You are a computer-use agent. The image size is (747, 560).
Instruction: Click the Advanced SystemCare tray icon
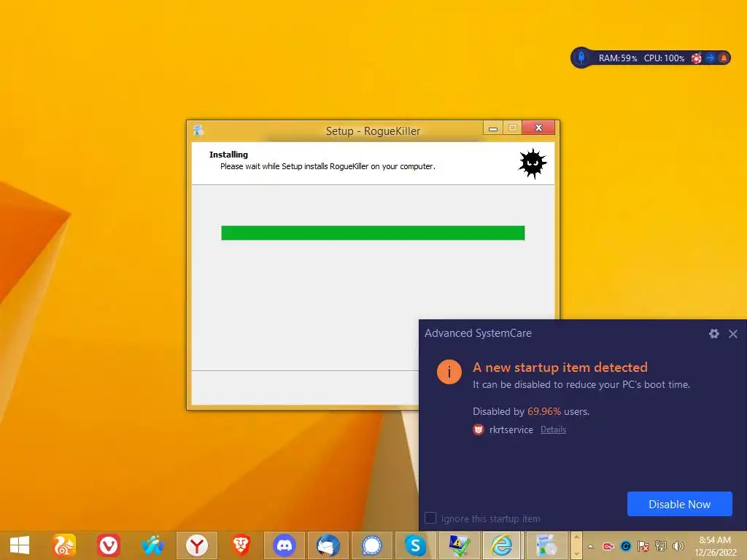pos(626,546)
